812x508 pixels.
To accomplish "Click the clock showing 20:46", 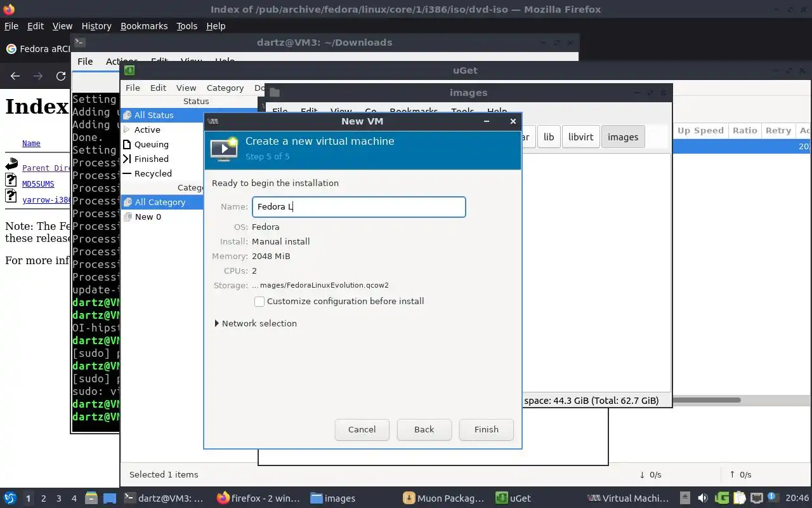I will [x=797, y=498].
